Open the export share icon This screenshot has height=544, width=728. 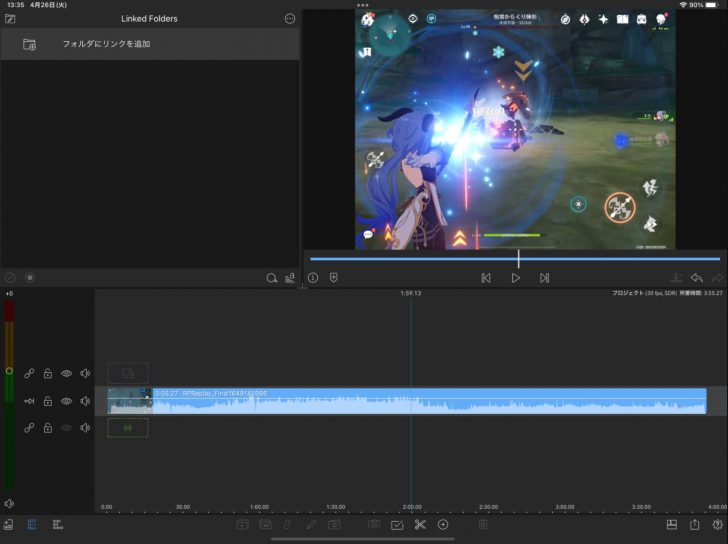[x=694, y=524]
